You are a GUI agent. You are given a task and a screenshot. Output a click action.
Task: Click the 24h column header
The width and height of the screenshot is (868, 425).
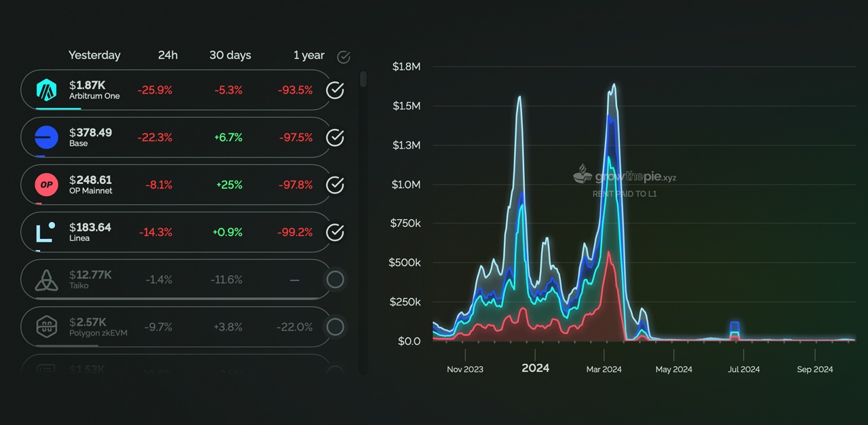(x=167, y=55)
